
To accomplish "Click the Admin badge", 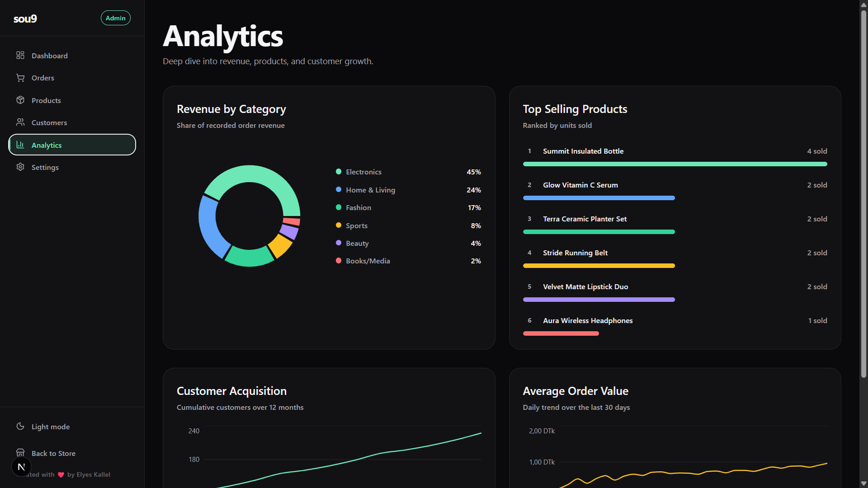I will click(x=116, y=18).
